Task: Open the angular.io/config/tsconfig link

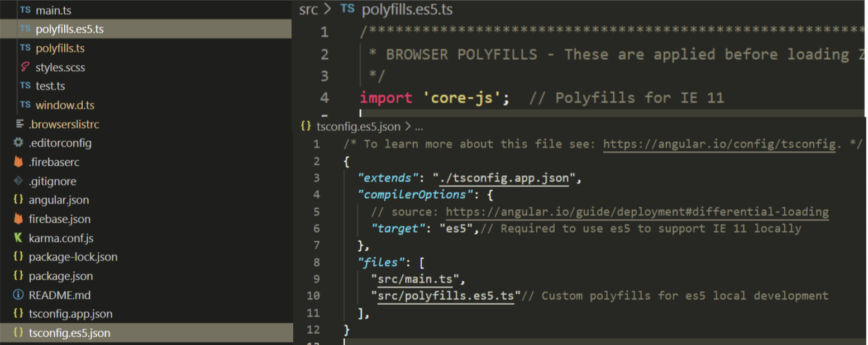Action: (x=719, y=145)
